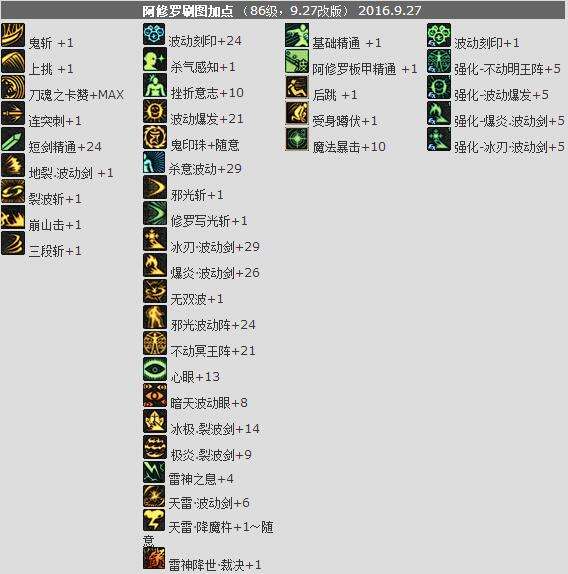Viewport: 568px width, 574px height.
Task: Click the 杀意波动 skill icon
Action: coord(154,162)
